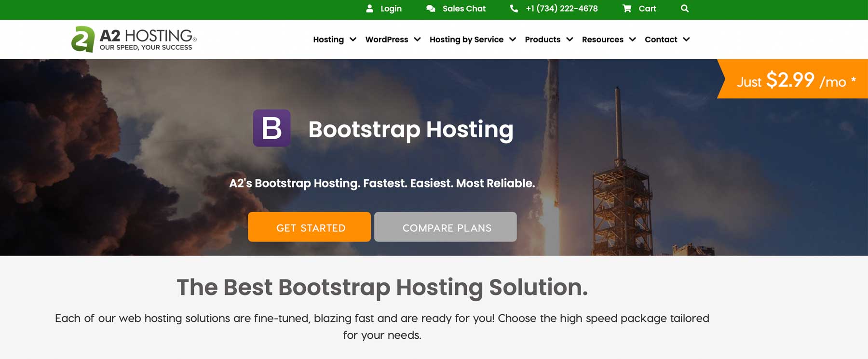Image resolution: width=868 pixels, height=359 pixels.
Task: Expand the WordPress menu chevron
Action: tap(417, 40)
